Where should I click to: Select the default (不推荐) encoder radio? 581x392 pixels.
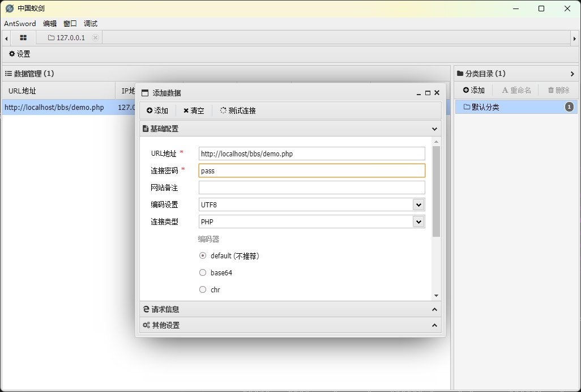(203, 256)
